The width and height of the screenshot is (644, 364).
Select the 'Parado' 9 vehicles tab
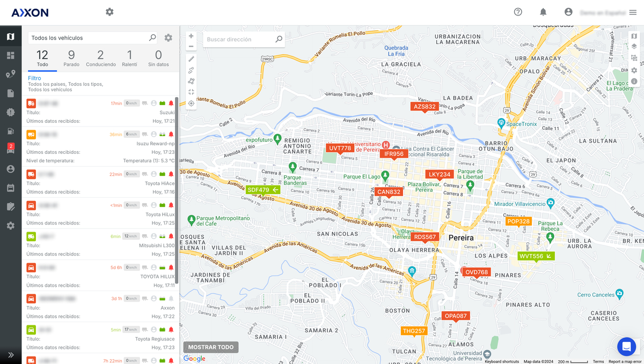coord(71,58)
